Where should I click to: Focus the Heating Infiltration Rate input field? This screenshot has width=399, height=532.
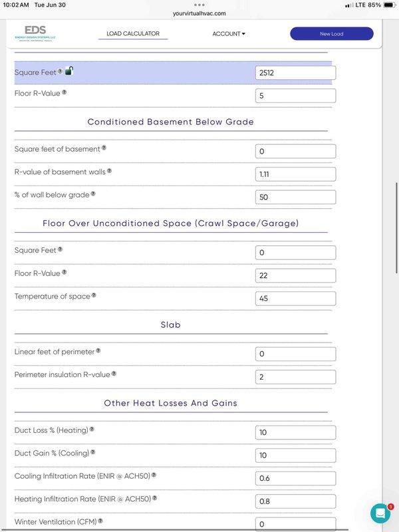pos(295,501)
